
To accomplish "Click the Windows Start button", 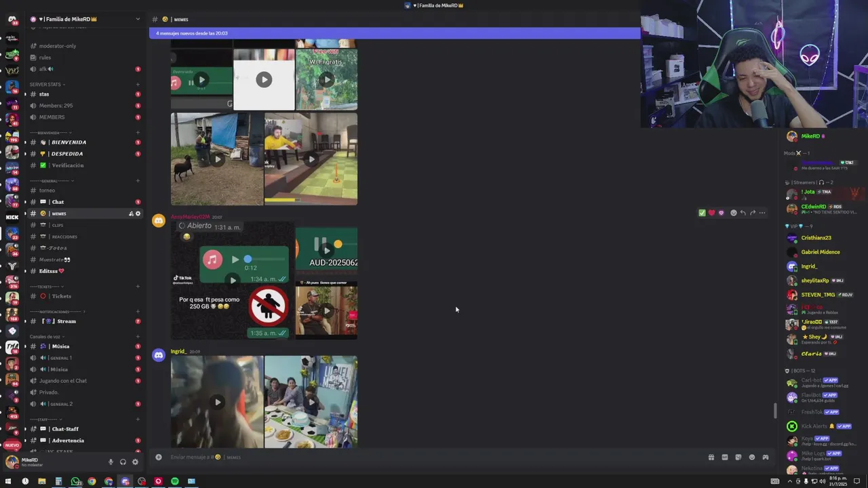I will [9, 481].
